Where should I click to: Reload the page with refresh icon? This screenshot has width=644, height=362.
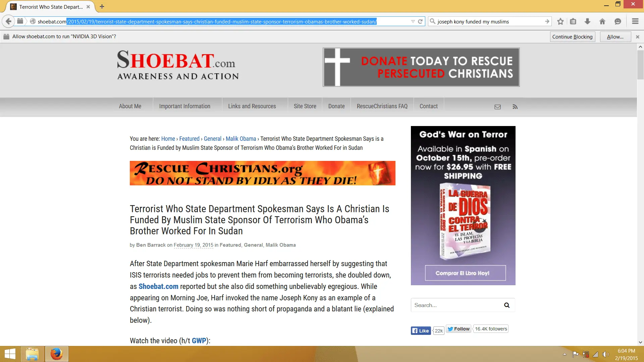(420, 21)
